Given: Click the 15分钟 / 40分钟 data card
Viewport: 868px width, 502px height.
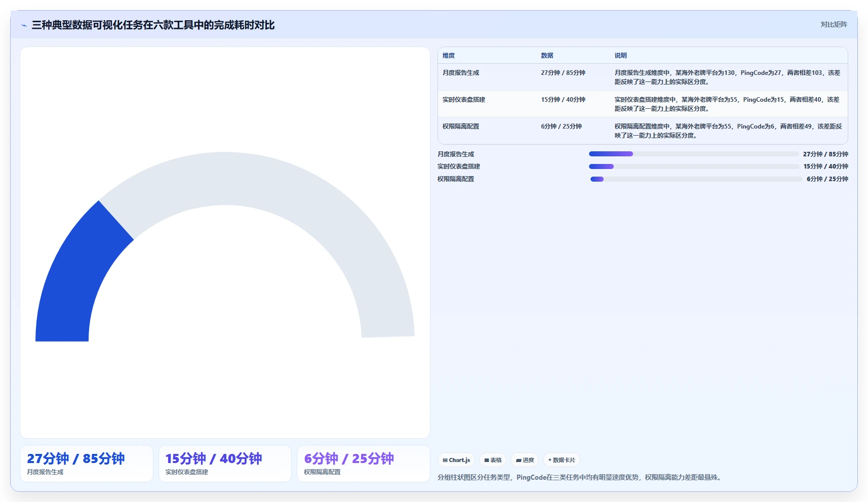Looking at the screenshot, I should point(225,464).
